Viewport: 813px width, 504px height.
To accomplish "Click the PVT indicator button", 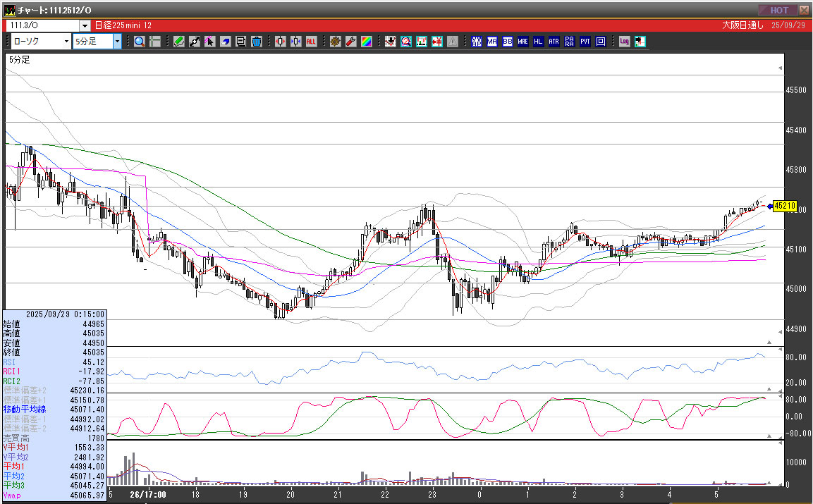I will coord(585,42).
